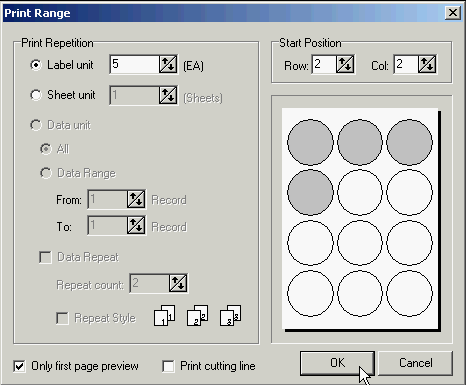This screenshot has height=385, width=466.
Task: Click first row first column label circle
Action: click(310, 142)
